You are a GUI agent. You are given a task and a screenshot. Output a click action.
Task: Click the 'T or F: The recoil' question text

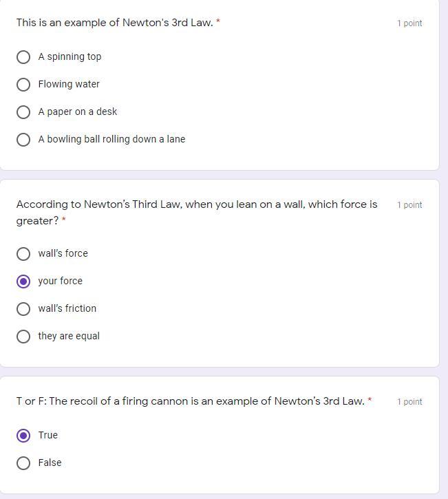(190, 401)
